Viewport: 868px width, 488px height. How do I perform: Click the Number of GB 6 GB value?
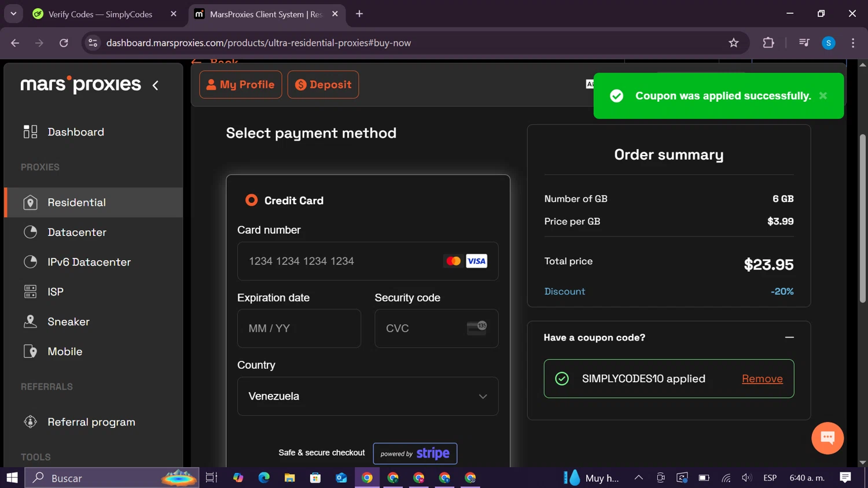point(783,199)
